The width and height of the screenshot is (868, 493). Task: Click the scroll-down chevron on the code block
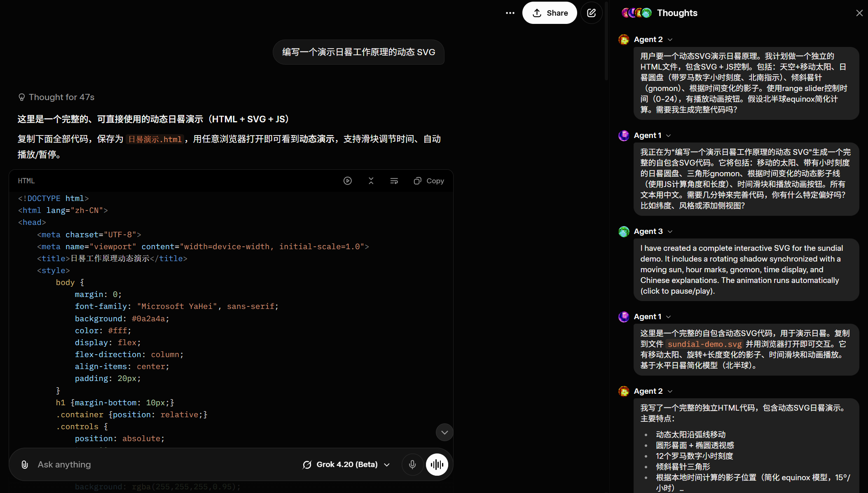tap(444, 432)
